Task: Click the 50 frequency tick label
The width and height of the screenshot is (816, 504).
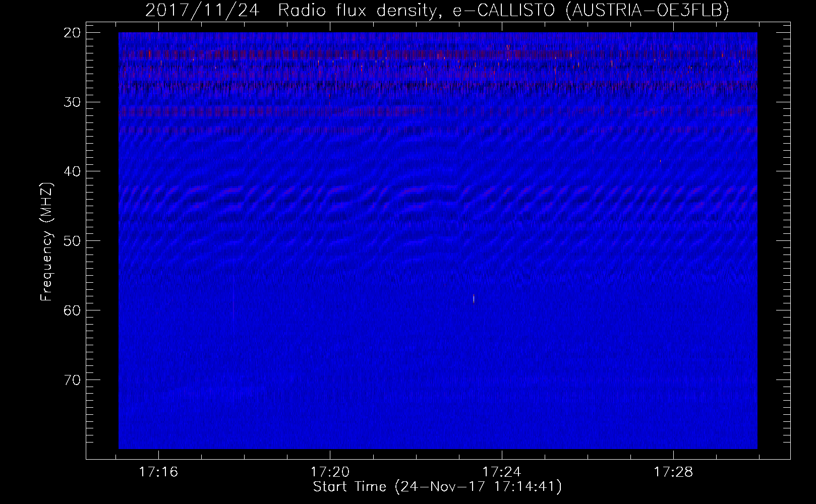Action: pyautogui.click(x=73, y=240)
